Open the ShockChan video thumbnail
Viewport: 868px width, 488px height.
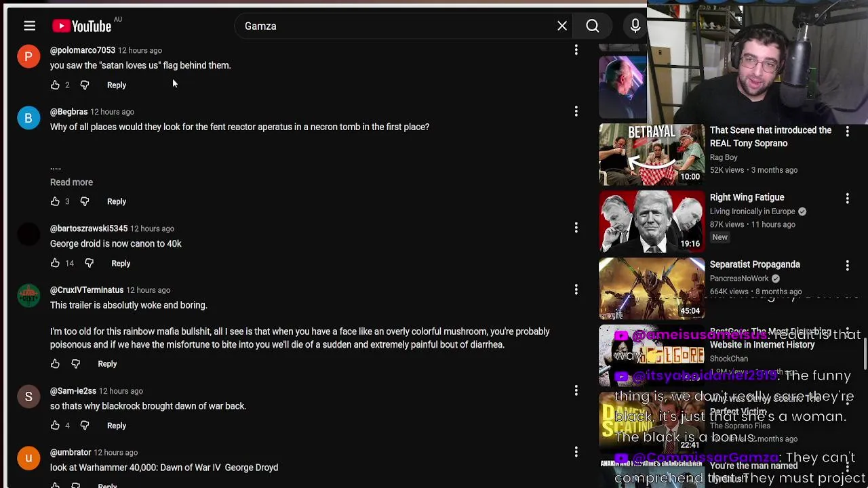tap(652, 356)
